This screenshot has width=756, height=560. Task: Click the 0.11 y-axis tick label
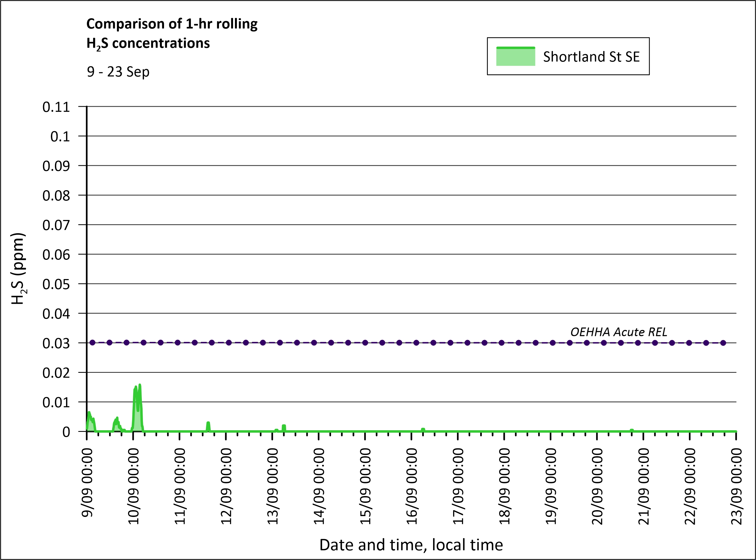point(56,107)
